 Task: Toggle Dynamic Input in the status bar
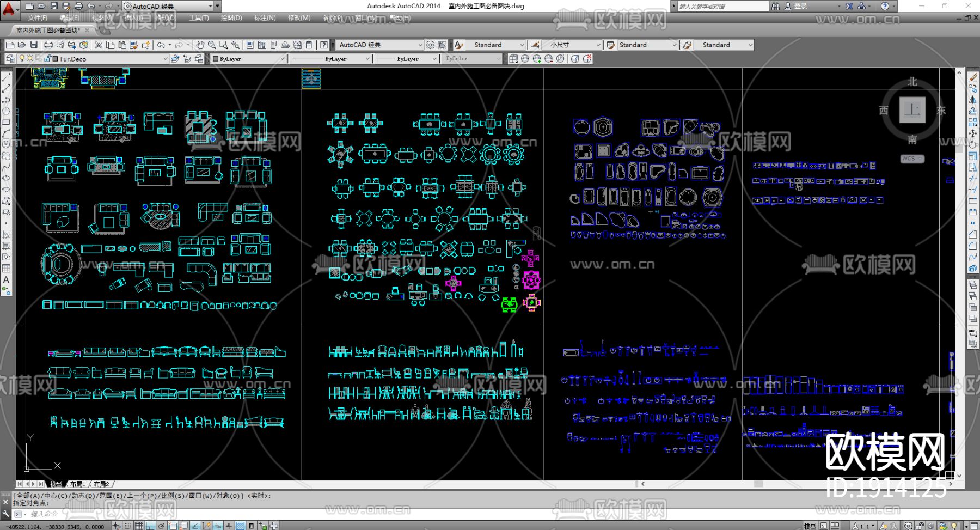(x=218, y=526)
